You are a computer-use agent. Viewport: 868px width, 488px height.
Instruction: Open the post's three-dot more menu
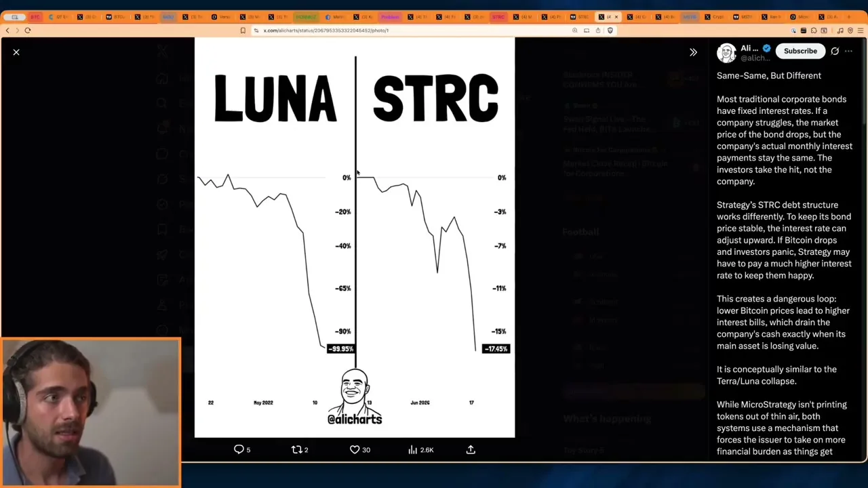(x=848, y=51)
